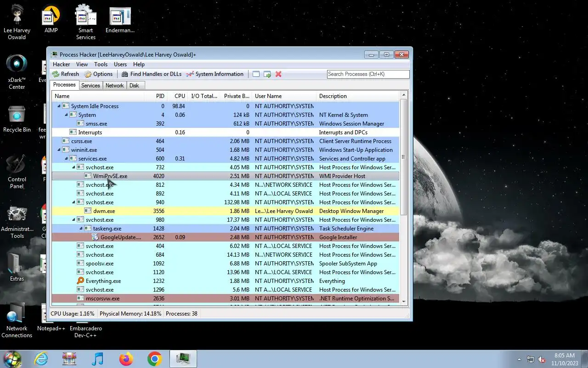Image resolution: width=588 pixels, height=368 pixels.
Task: Collapse svchost.exe PID 980 node
Action: point(73,220)
